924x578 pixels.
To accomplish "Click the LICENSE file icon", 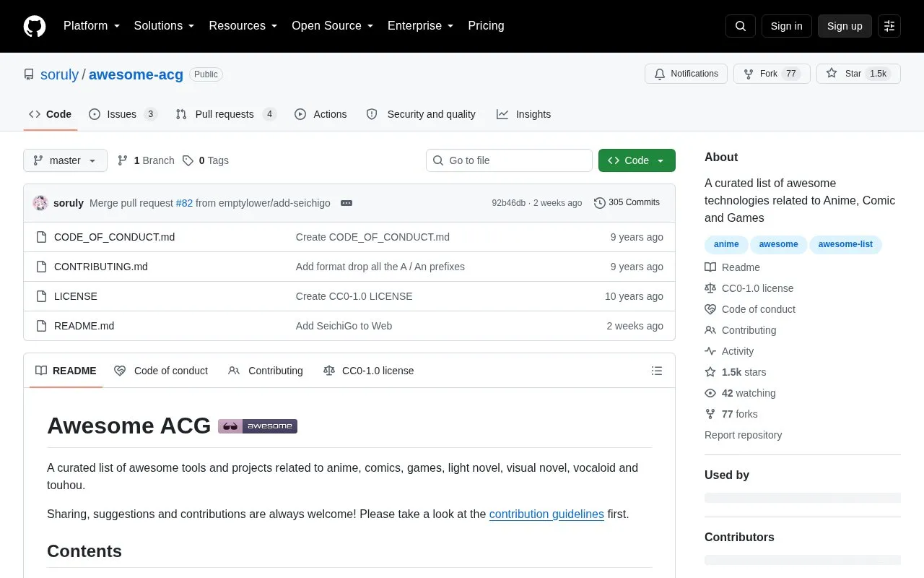I will tap(41, 296).
